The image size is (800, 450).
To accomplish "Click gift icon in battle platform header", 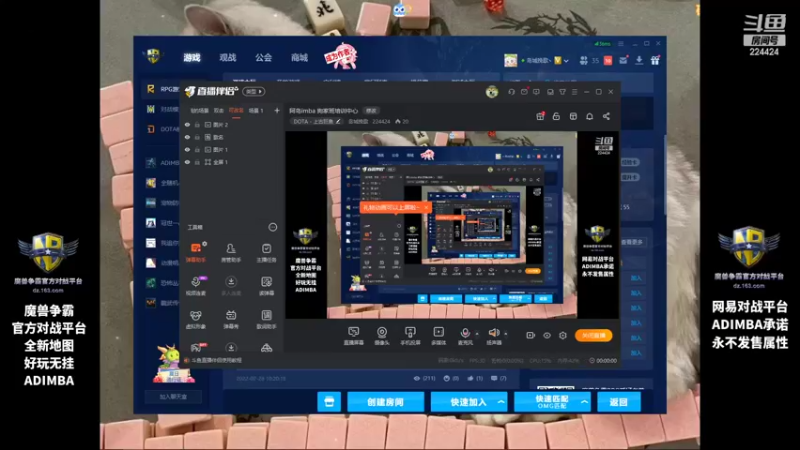I will point(655,60).
